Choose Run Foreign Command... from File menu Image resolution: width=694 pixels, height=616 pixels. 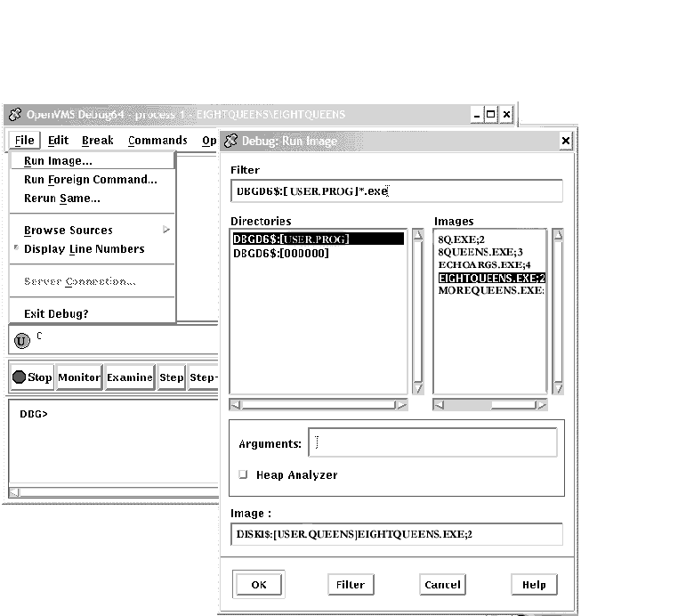90,179
